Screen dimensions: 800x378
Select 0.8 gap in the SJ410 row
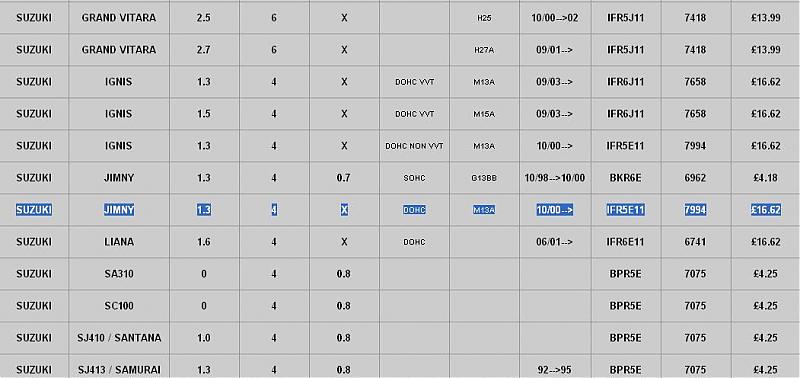click(344, 338)
